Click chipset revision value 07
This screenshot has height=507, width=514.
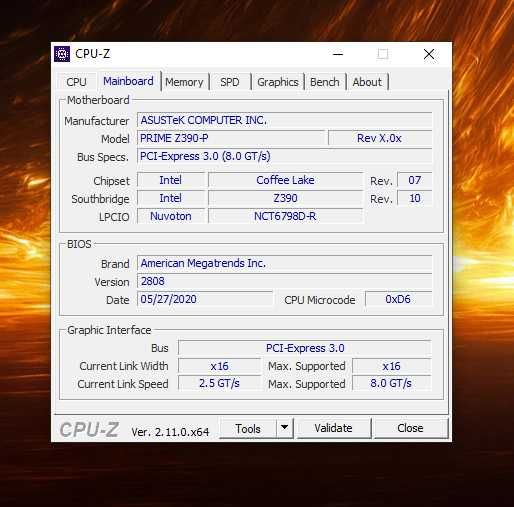pos(415,180)
